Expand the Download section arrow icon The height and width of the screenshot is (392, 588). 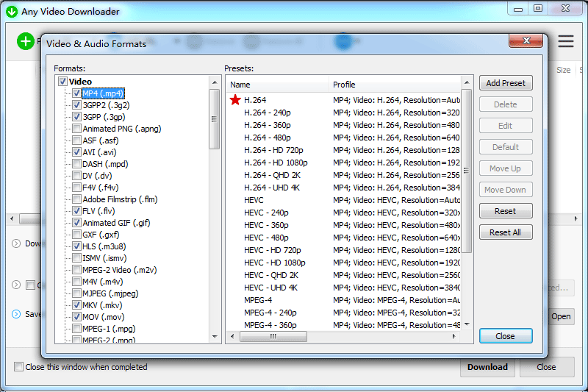(16, 243)
